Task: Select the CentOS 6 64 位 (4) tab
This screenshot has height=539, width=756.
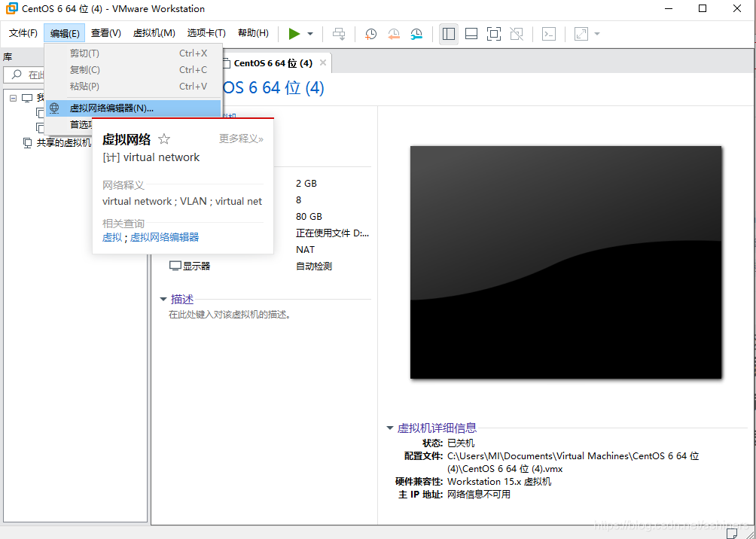Action: click(x=273, y=63)
